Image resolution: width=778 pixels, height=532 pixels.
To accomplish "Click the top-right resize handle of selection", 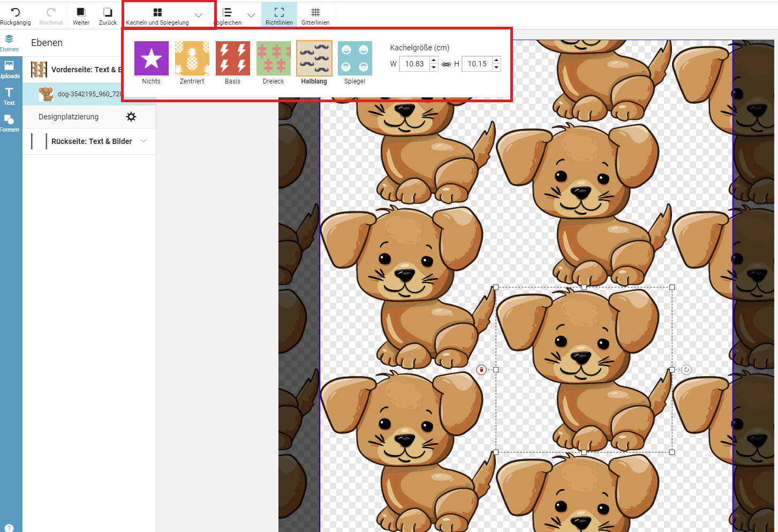I will 672,287.
